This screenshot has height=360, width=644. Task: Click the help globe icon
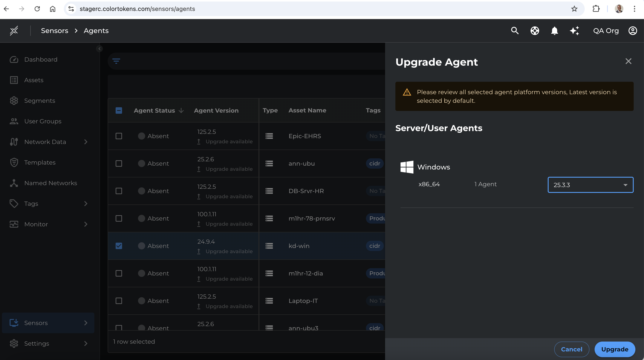(534, 30)
